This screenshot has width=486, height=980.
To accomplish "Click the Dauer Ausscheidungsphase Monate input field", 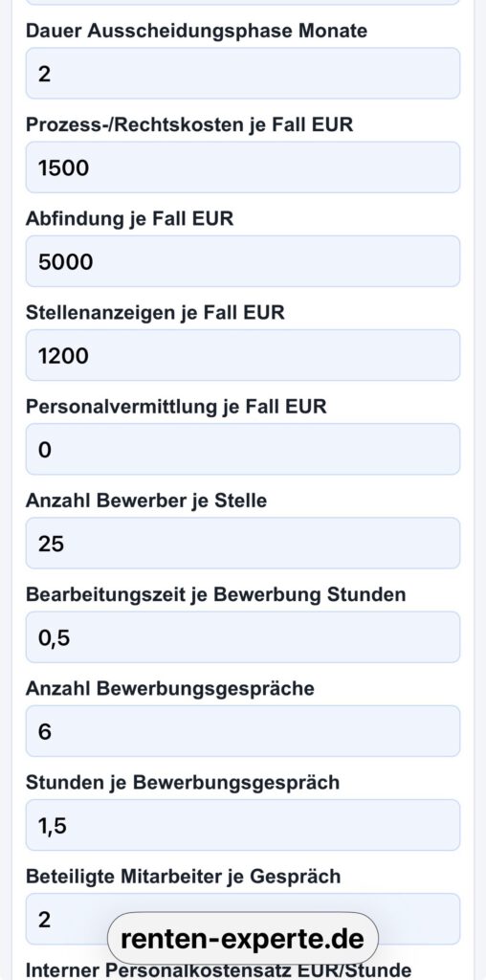I will click(x=242, y=73).
